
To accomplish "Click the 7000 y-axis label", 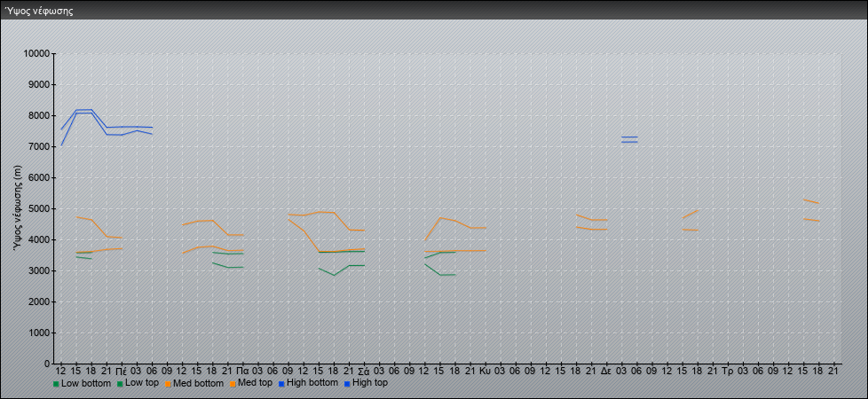I will 39,146.
